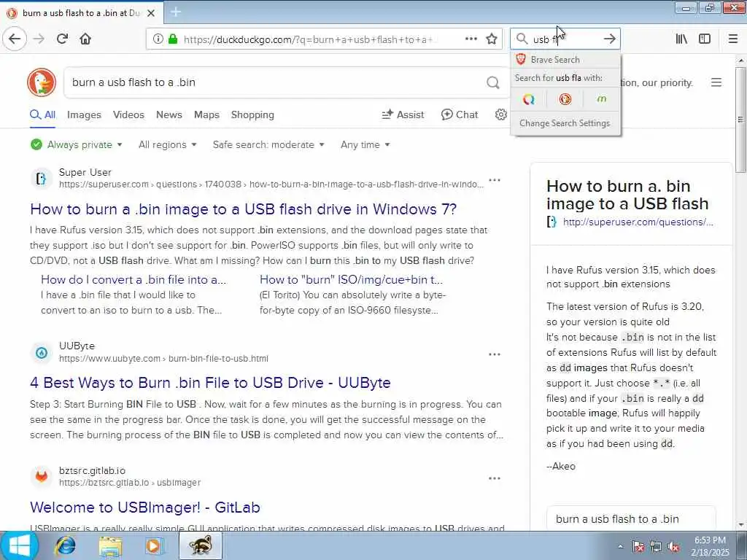Show site information for duckduckgo.com

click(158, 39)
